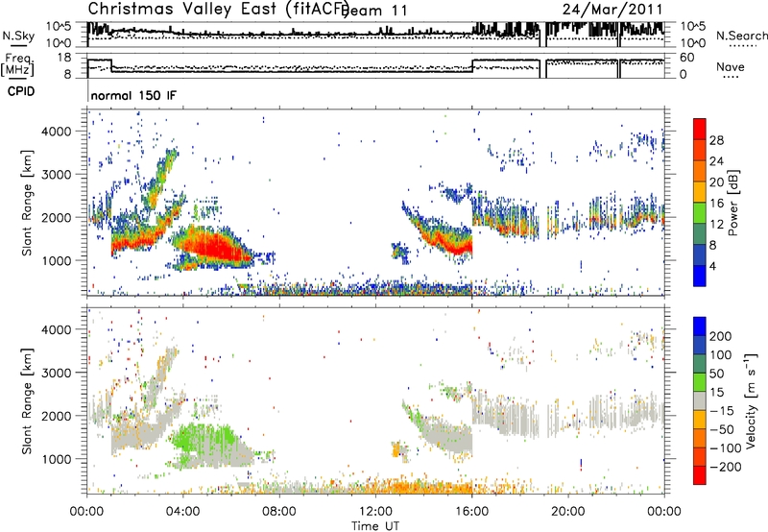Click the final '00:00' time tick label

[x=663, y=512]
